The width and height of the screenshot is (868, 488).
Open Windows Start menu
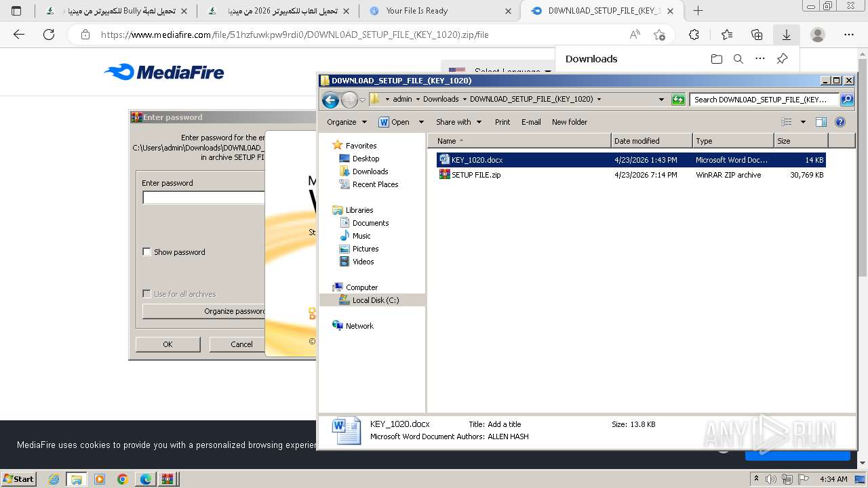click(x=19, y=479)
